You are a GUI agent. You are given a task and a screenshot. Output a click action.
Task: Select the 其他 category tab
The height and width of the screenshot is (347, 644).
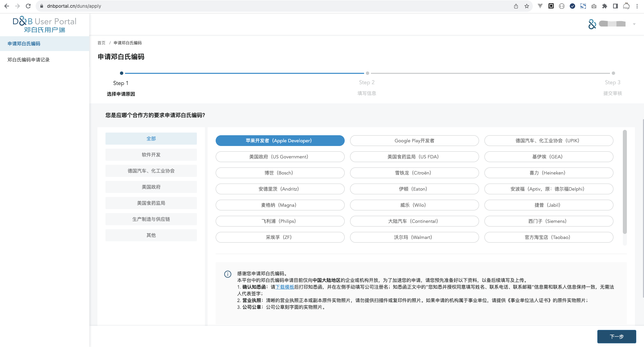151,235
